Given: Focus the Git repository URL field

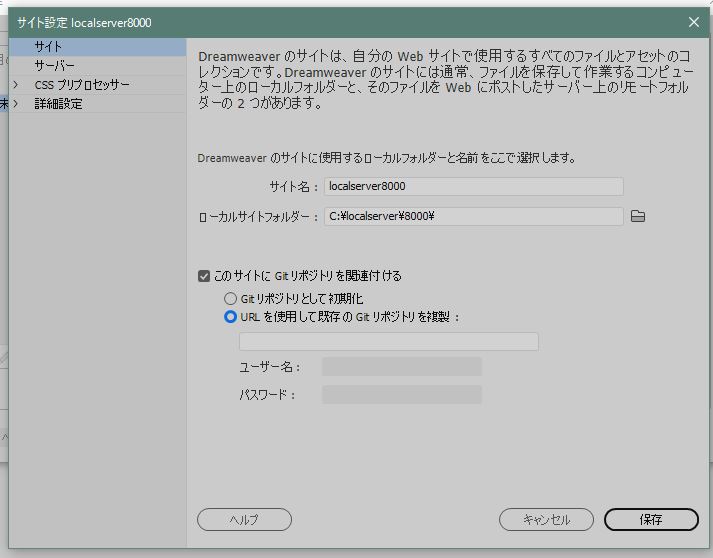Looking at the screenshot, I should pyautogui.click(x=389, y=342).
